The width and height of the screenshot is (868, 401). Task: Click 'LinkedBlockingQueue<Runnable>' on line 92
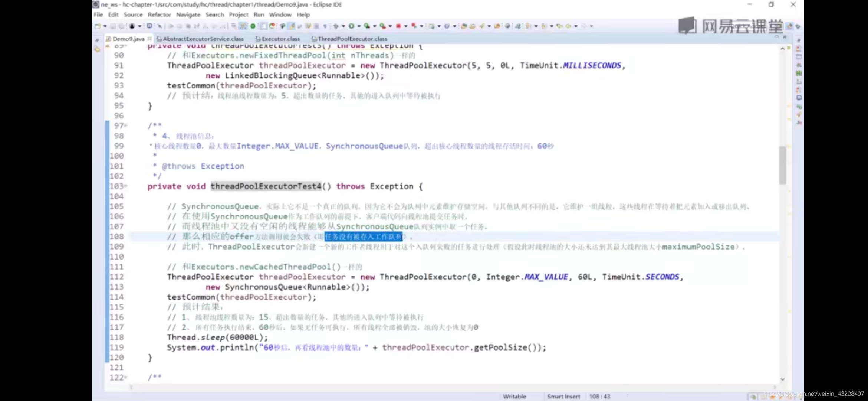coord(295,75)
